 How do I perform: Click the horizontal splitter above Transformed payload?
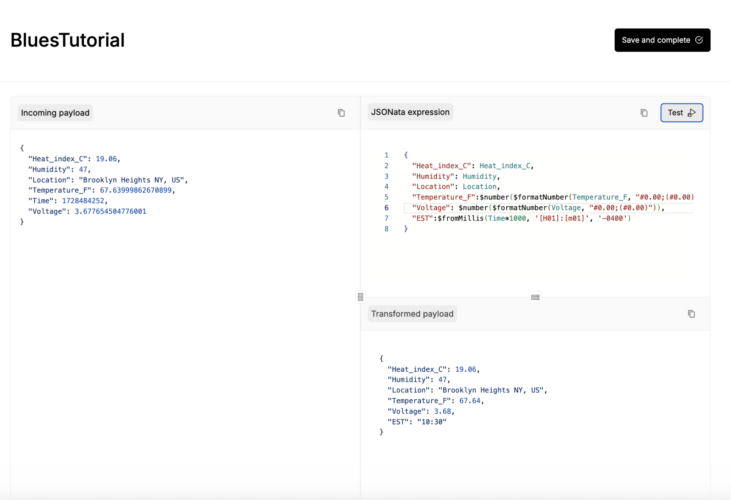pos(535,297)
